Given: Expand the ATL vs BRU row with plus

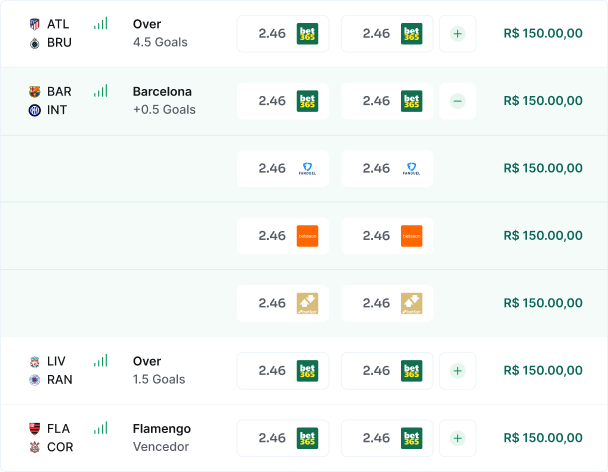Looking at the screenshot, I should pyautogui.click(x=457, y=34).
